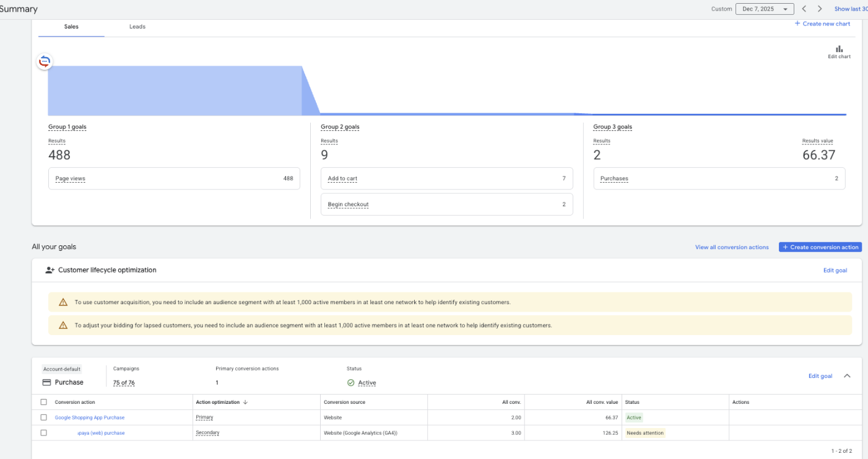Toggle the select-all conversion actions checkbox

44,402
